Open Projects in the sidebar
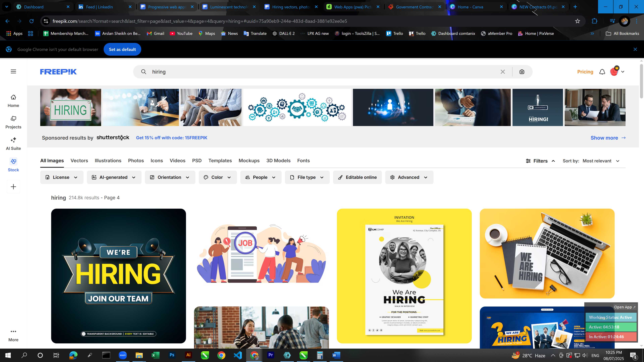This screenshot has height=362, width=644. pyautogui.click(x=13, y=122)
